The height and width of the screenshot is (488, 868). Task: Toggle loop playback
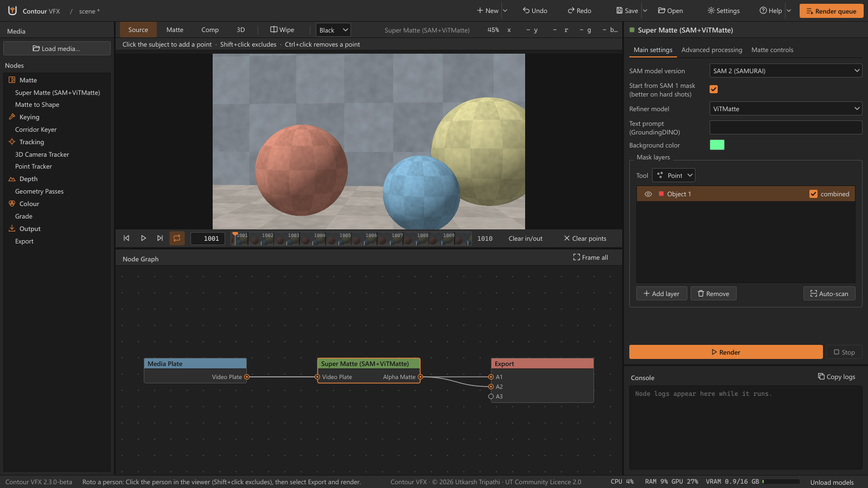pyautogui.click(x=177, y=238)
